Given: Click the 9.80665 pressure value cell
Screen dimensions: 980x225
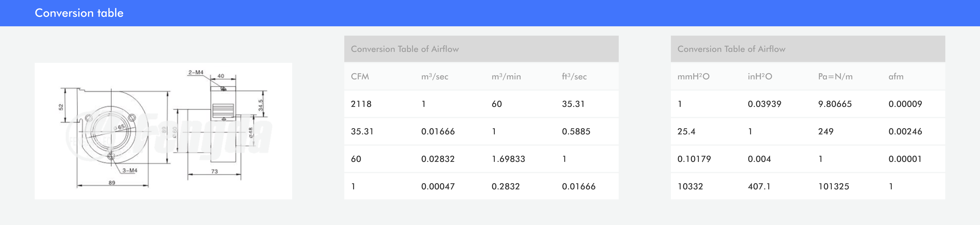Looking at the screenshot, I should coord(835,104).
